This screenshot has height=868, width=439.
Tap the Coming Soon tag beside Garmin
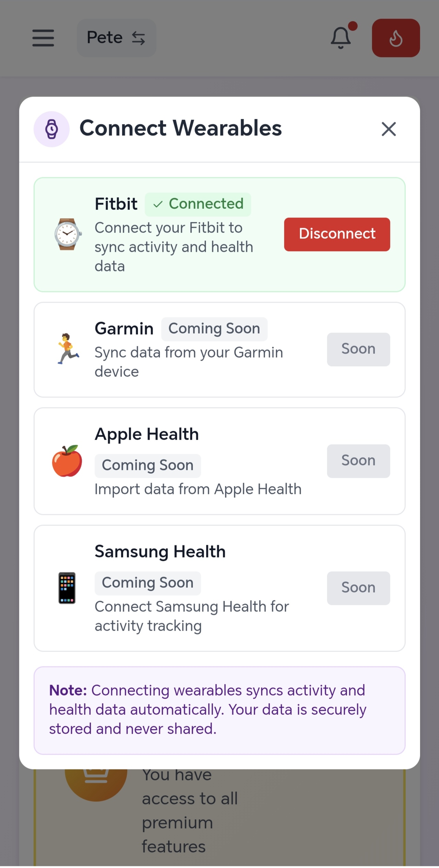[x=214, y=328]
